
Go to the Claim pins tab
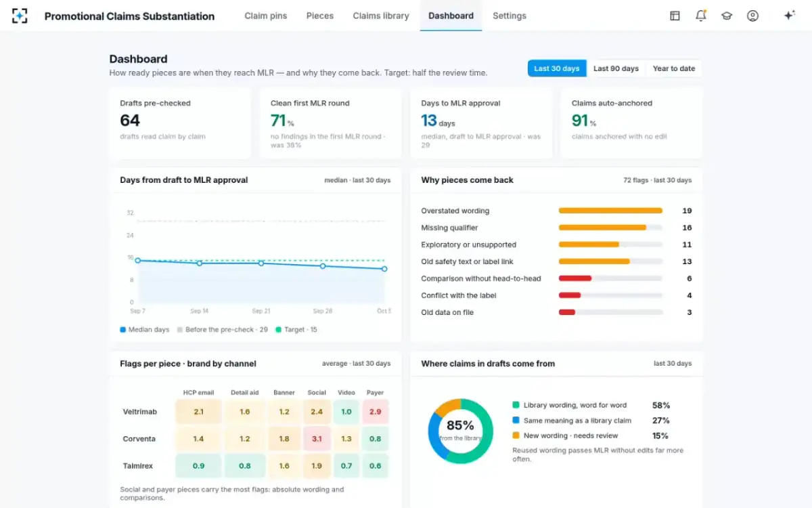266,16
